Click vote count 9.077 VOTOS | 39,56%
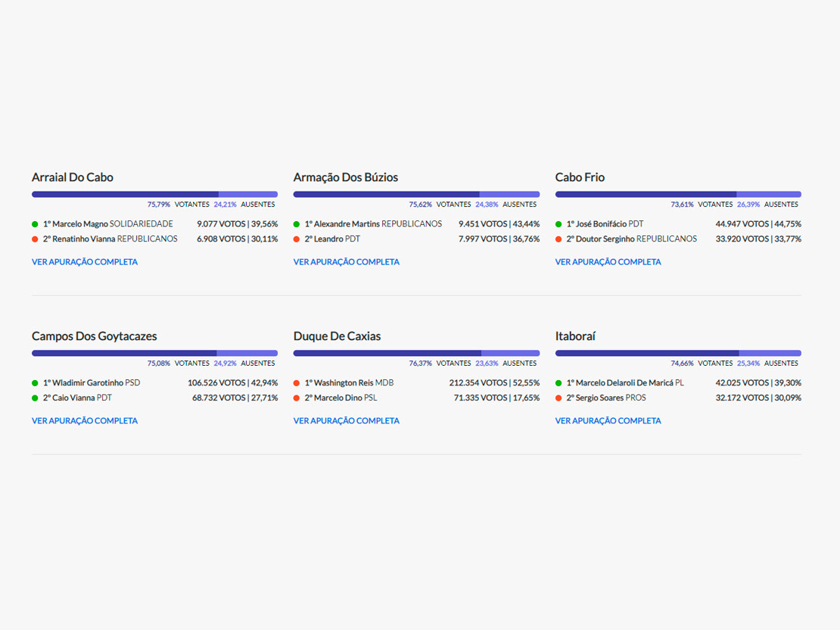The image size is (840, 630). coord(238,224)
